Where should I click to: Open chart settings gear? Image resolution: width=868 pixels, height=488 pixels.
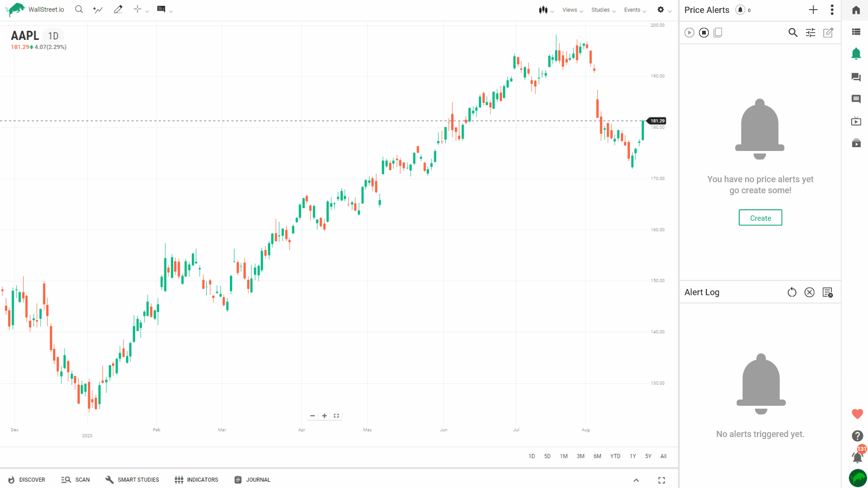[661, 10]
